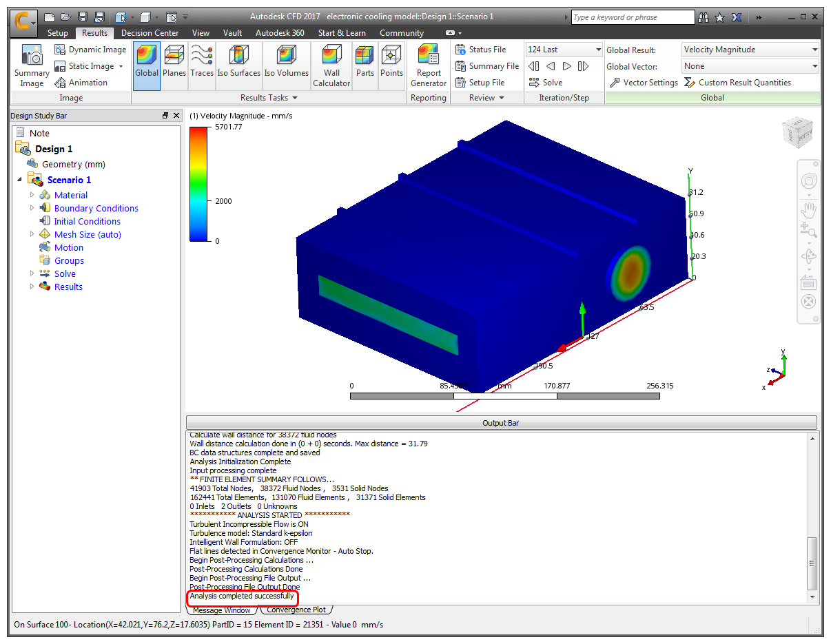This screenshot has width=831, height=644.
Task: Open the Wall Calculator tool
Action: (331, 66)
